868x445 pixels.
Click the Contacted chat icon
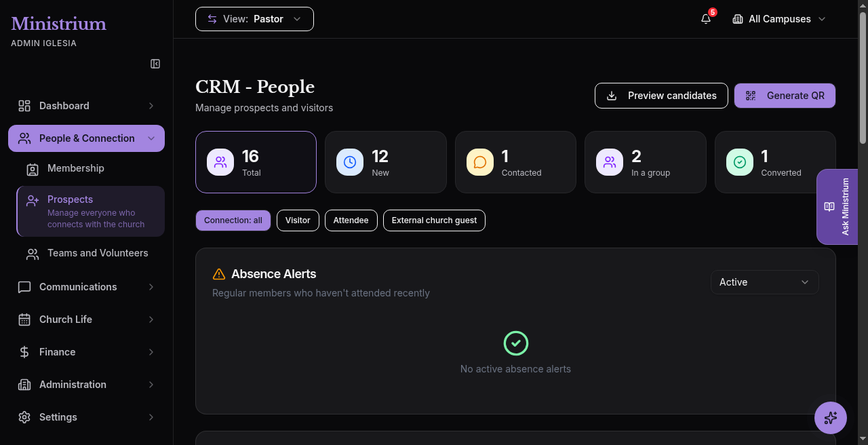pos(480,162)
